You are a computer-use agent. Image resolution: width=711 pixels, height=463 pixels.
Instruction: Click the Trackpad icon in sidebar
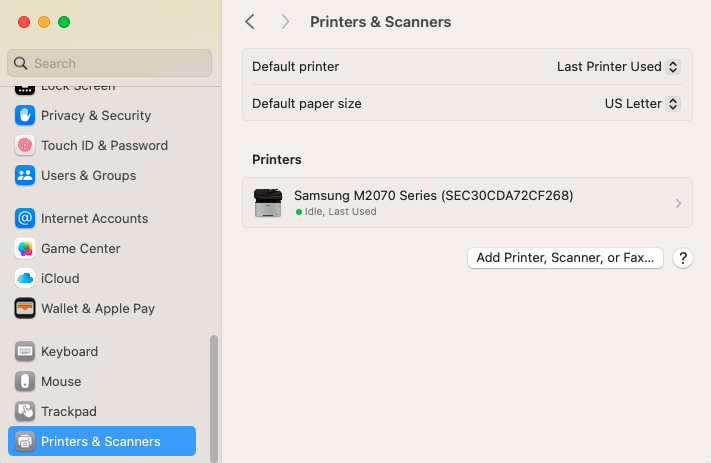click(x=25, y=411)
